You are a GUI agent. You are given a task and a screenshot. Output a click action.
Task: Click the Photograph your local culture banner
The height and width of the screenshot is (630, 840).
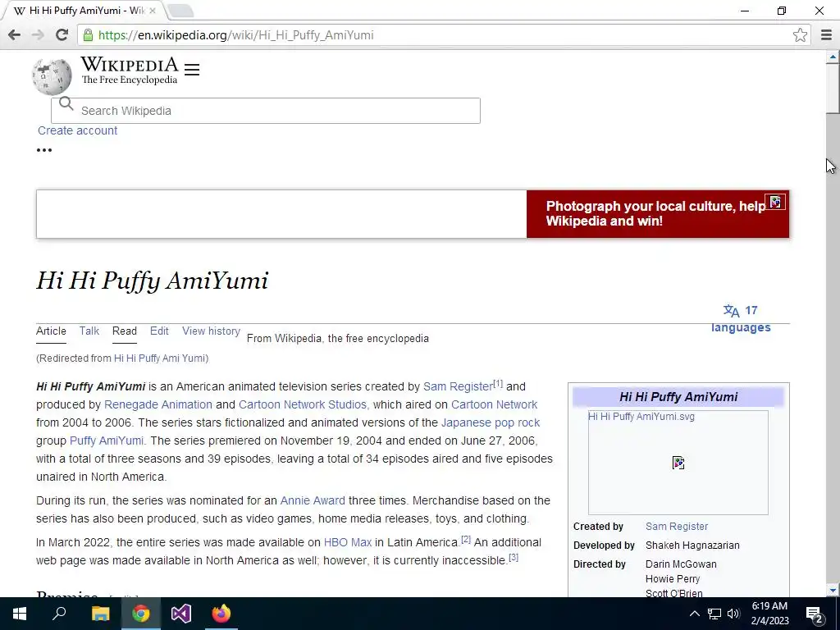tap(657, 214)
